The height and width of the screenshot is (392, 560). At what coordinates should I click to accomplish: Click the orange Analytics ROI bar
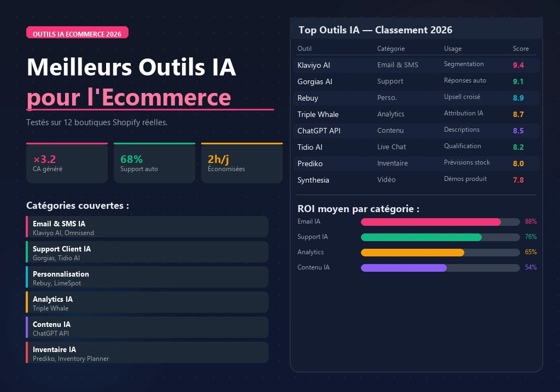[x=412, y=253]
